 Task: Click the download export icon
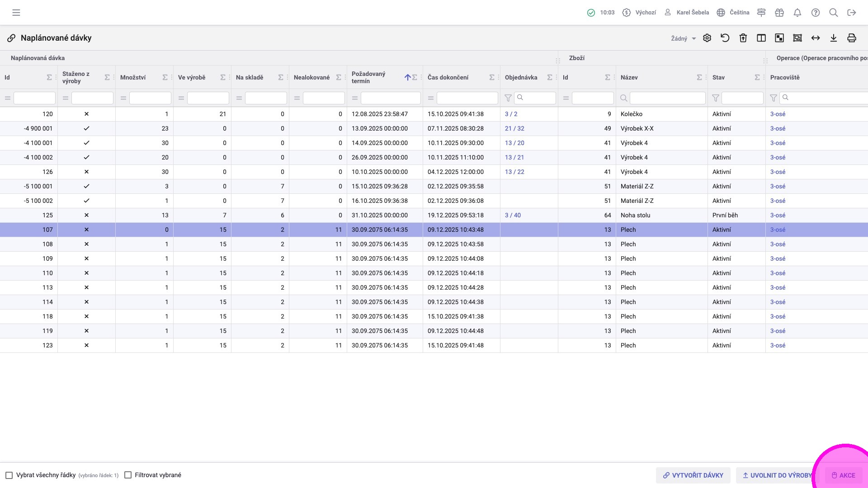[834, 38]
